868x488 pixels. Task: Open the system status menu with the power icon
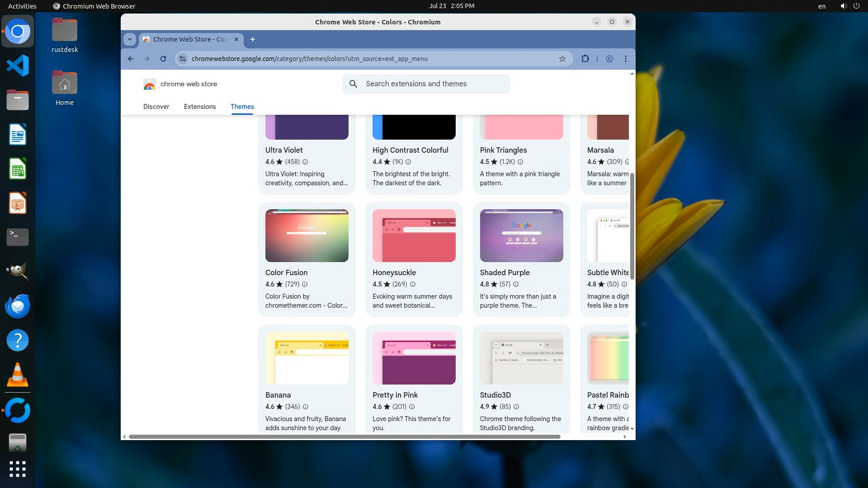point(856,6)
